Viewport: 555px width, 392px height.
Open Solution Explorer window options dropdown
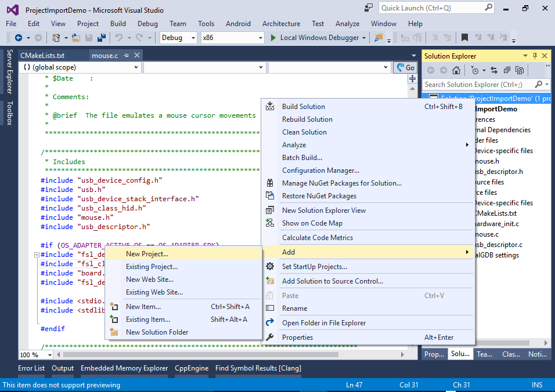pos(525,56)
